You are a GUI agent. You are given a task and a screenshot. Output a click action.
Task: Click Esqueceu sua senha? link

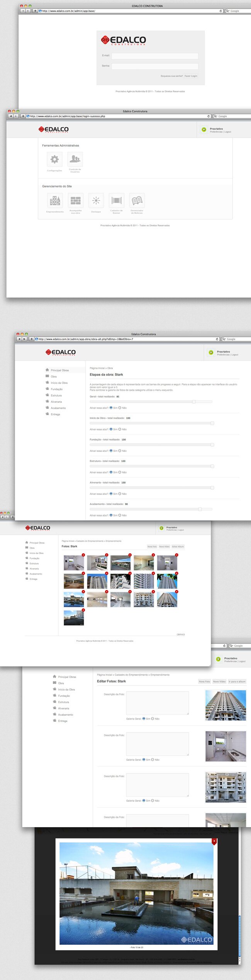tap(171, 76)
